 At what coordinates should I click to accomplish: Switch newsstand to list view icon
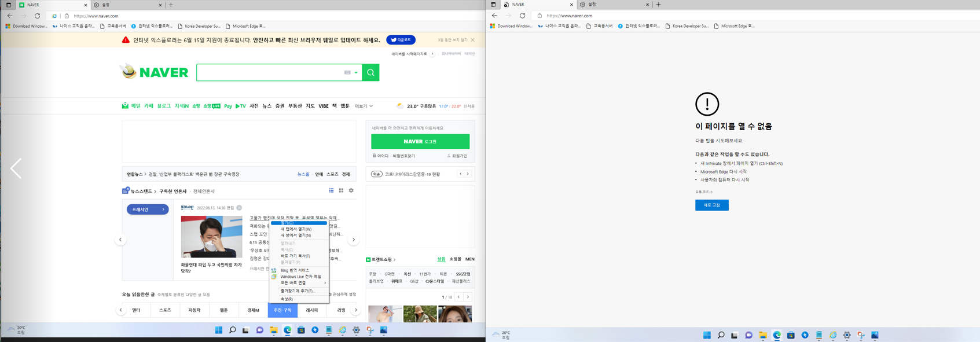click(331, 190)
